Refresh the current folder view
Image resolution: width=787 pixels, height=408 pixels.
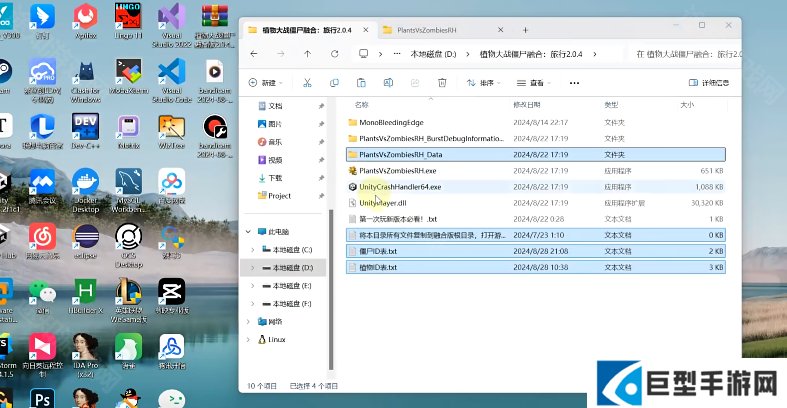334,54
